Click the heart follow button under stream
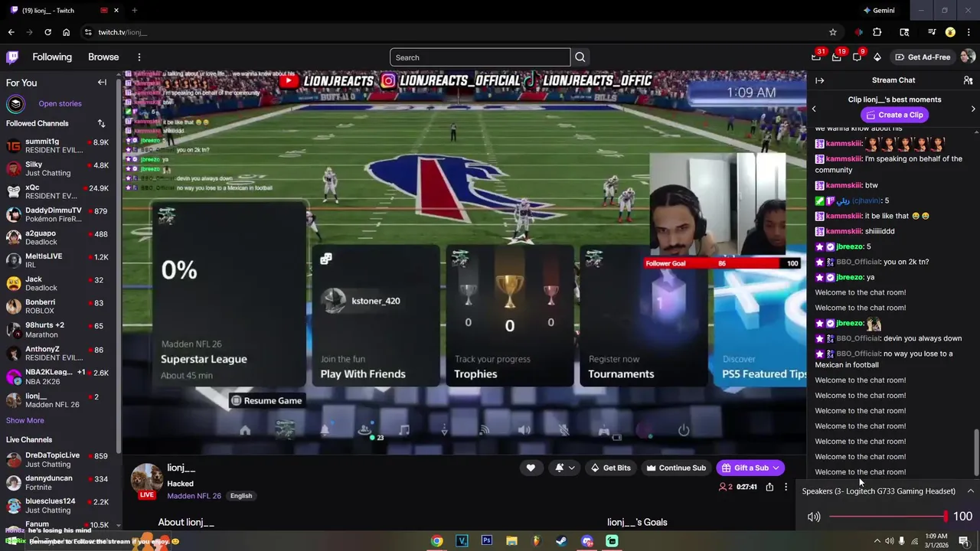980x551 pixels. pyautogui.click(x=531, y=468)
